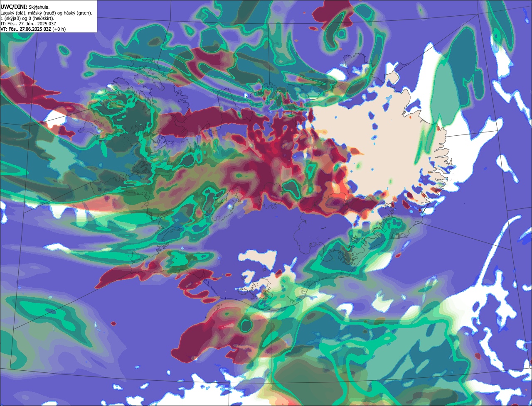This screenshot has width=532, height=406.
Task: Click the "IT: Fös.. 27. Jún.. 2025 03Z" line
Action: click(x=29, y=24)
